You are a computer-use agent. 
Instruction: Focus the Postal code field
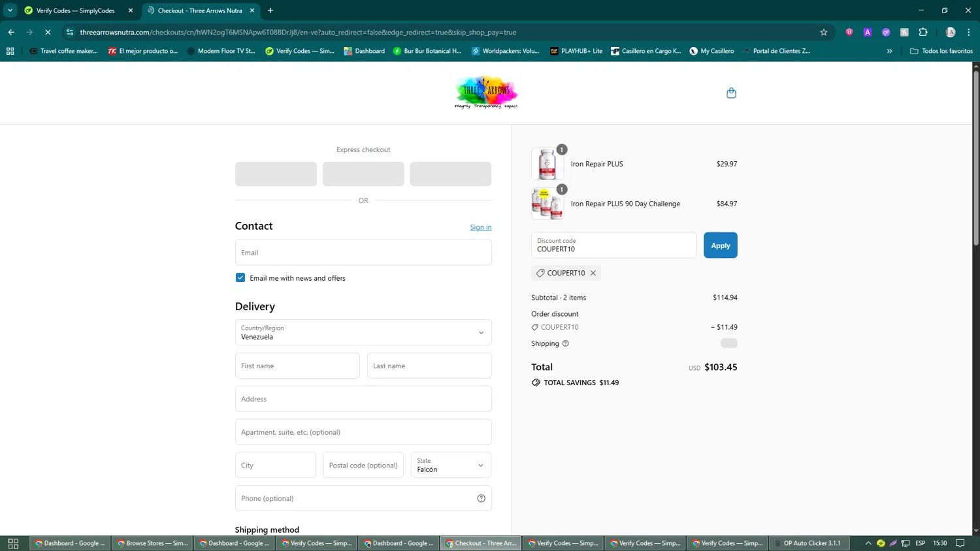click(363, 465)
